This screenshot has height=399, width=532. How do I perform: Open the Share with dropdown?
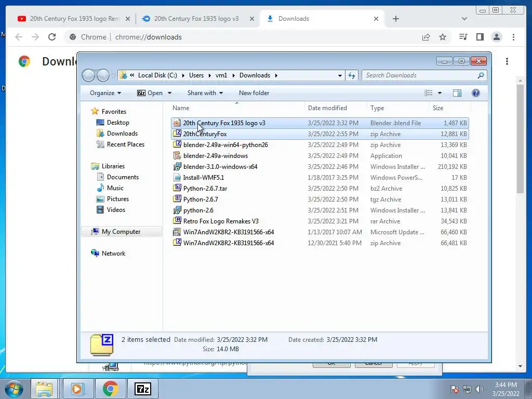click(x=205, y=93)
